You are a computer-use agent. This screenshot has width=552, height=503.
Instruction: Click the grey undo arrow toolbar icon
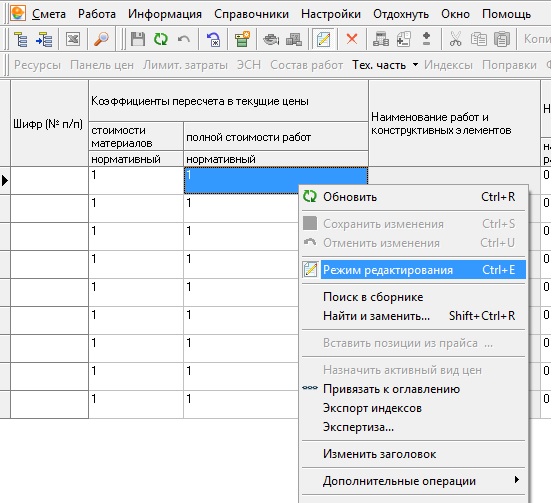click(184, 39)
